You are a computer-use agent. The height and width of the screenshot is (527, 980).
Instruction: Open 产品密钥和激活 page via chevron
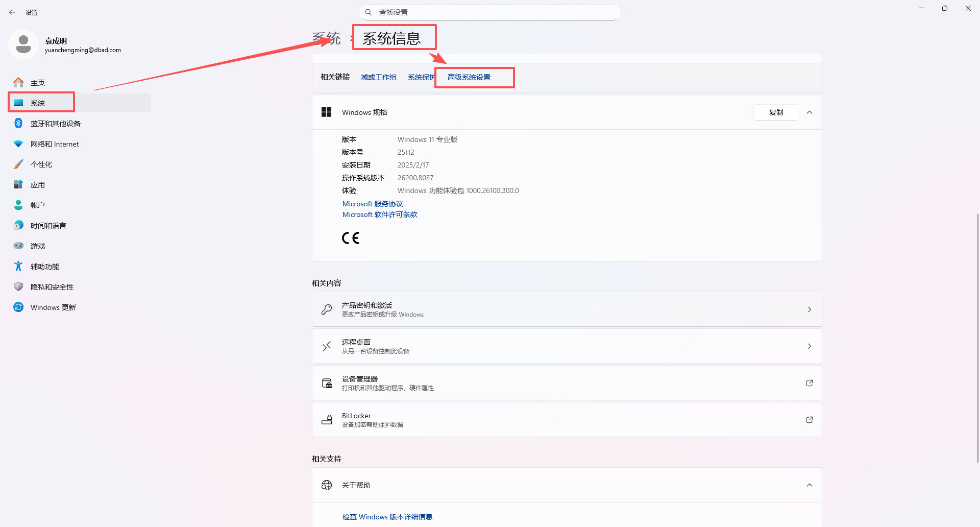click(x=810, y=309)
